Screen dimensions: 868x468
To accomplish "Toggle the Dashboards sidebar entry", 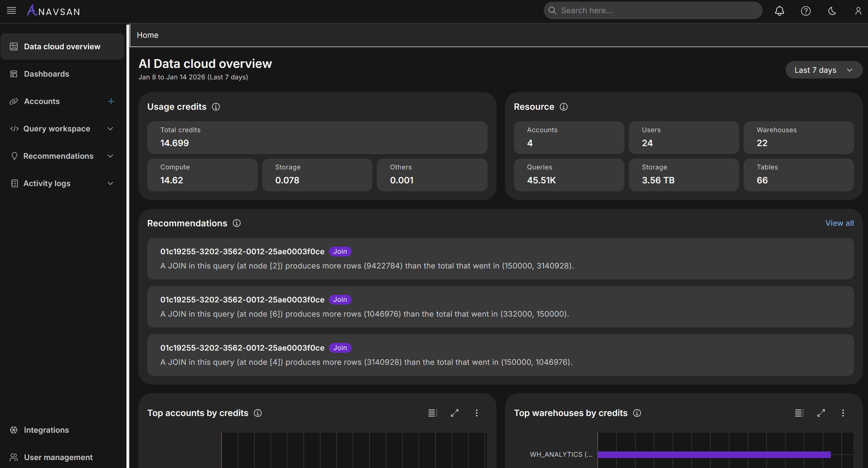I will pyautogui.click(x=47, y=74).
